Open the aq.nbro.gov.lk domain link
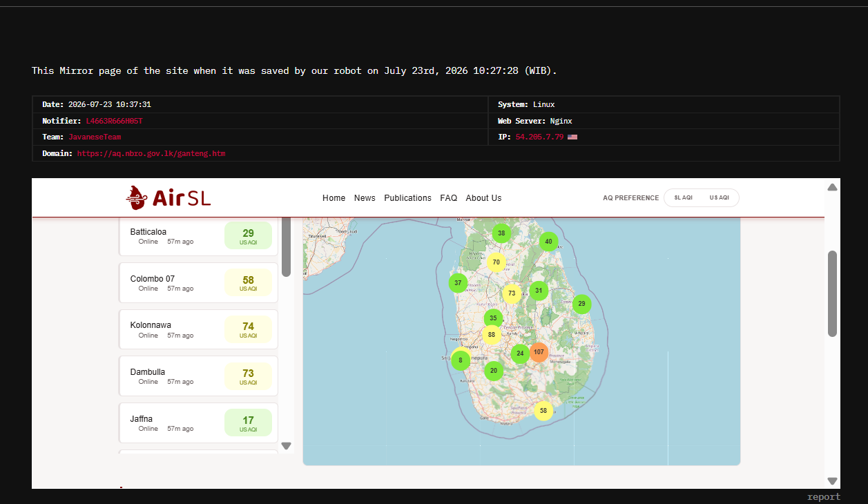The image size is (868, 504). pos(151,153)
